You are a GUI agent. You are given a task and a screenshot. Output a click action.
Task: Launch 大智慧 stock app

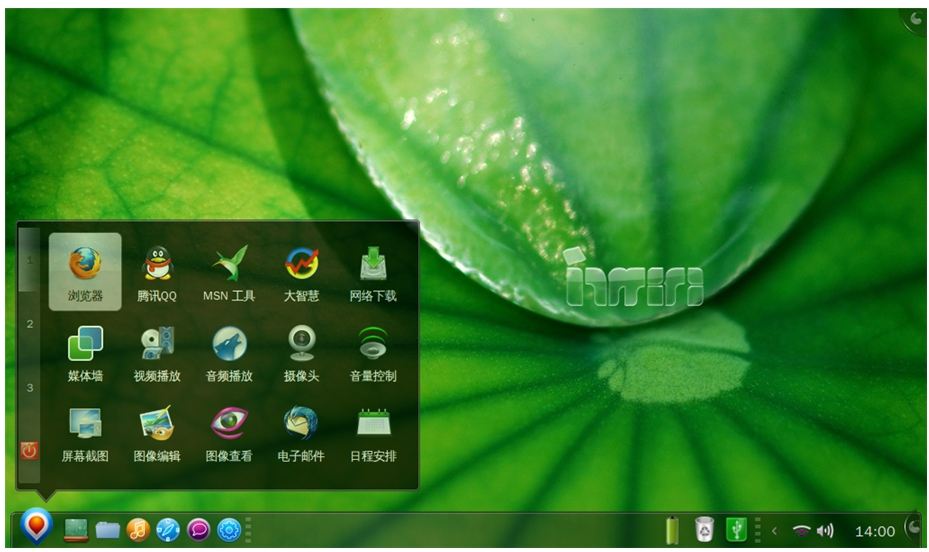pyautogui.click(x=301, y=274)
